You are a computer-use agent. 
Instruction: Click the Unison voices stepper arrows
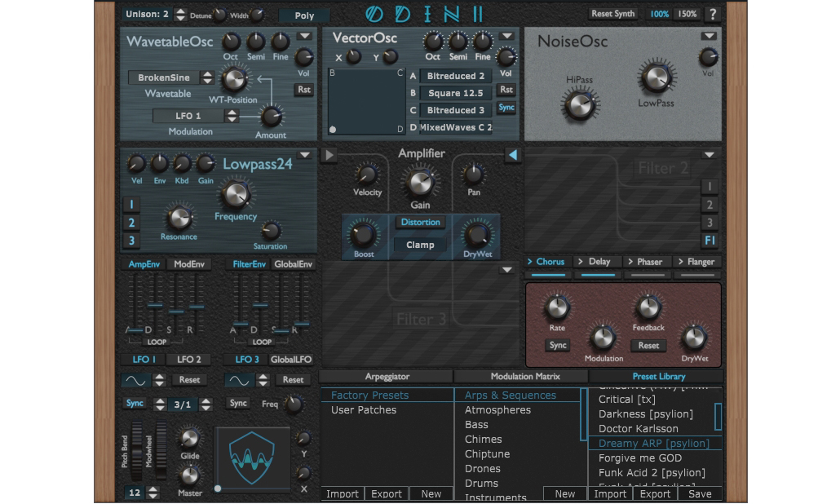click(180, 15)
